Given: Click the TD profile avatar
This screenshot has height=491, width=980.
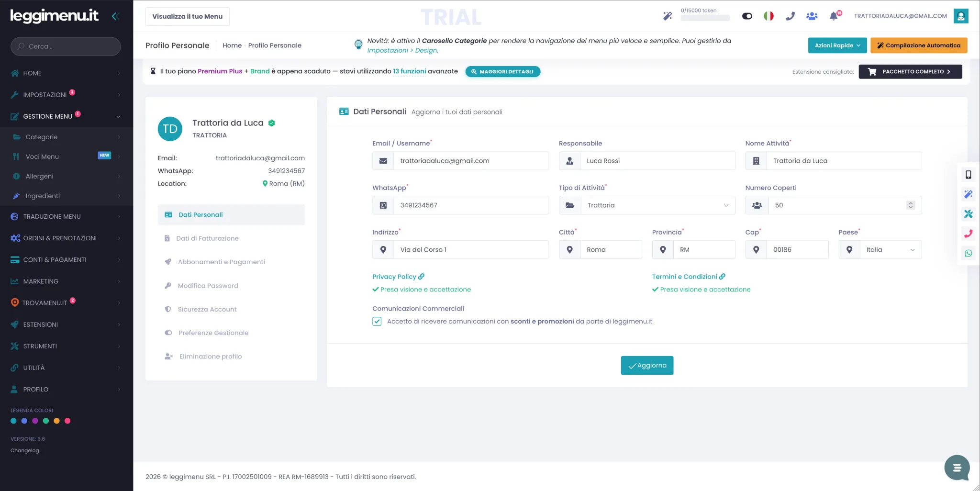Looking at the screenshot, I should click(170, 129).
